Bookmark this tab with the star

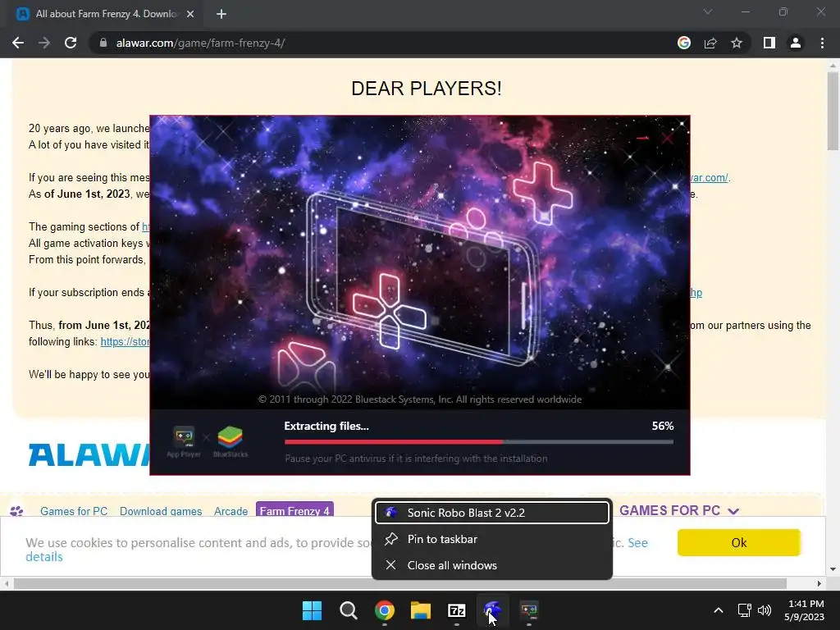pyautogui.click(x=737, y=43)
